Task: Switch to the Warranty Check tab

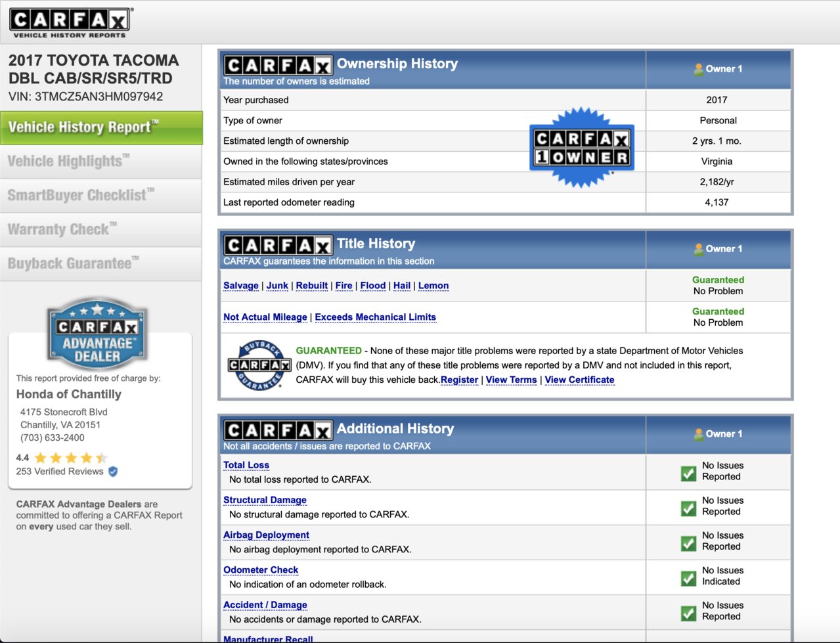Action: click(x=101, y=230)
